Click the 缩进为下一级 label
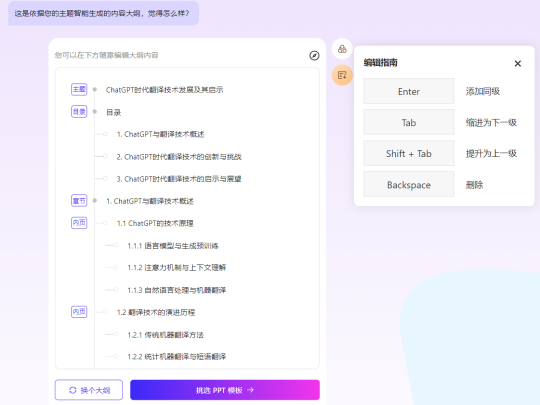540x405 pixels. click(491, 122)
